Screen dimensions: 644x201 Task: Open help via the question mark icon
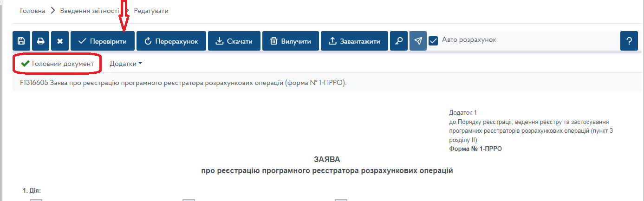pos(629,41)
